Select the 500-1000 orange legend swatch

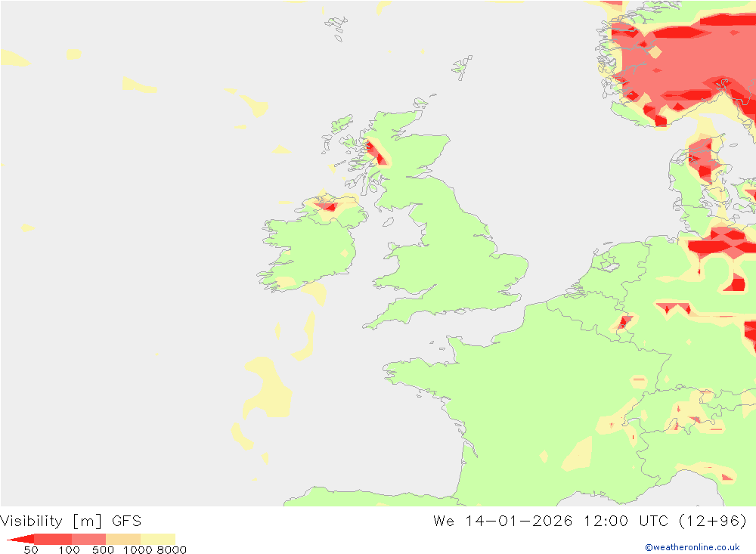tap(123, 539)
